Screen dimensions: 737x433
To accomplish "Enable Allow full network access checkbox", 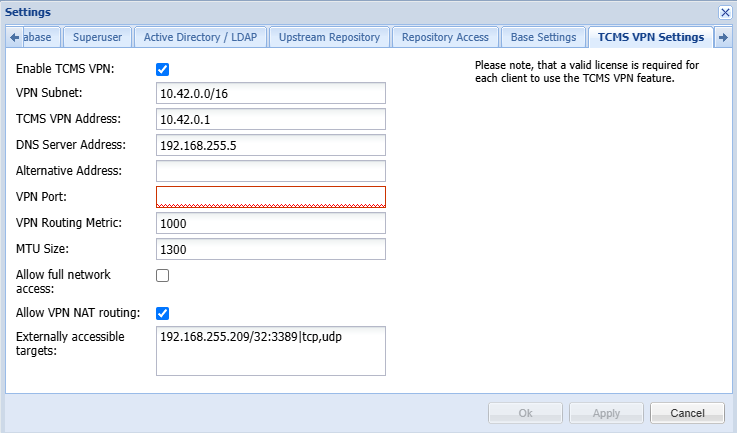I will [163, 275].
